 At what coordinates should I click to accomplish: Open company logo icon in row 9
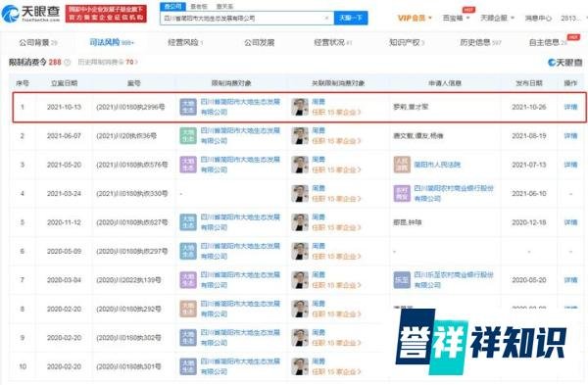point(188,338)
